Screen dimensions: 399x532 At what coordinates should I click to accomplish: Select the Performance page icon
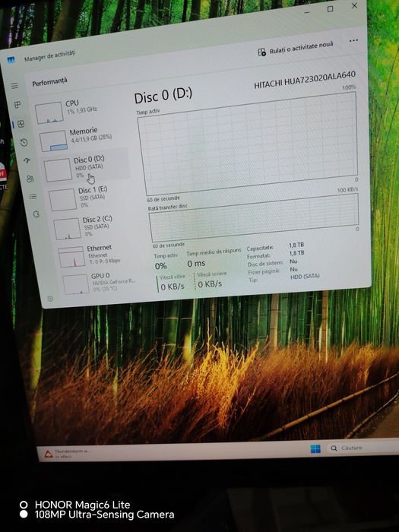point(21,124)
